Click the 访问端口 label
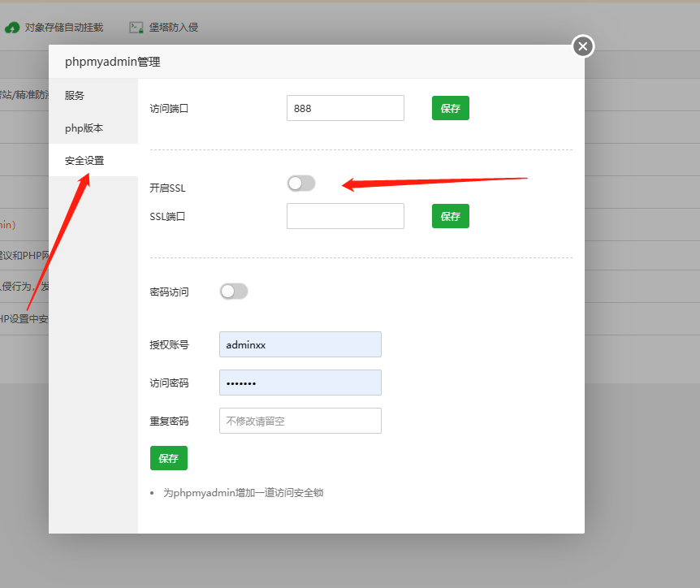 point(169,109)
